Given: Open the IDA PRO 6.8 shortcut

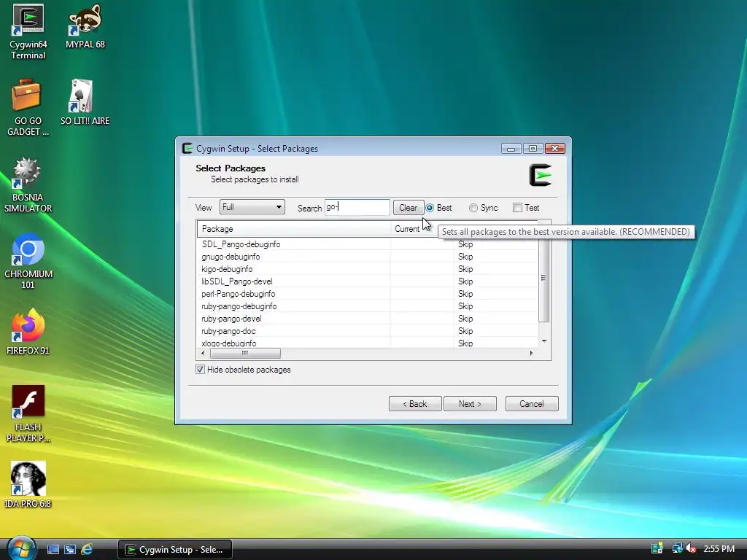Looking at the screenshot, I should point(28,485).
